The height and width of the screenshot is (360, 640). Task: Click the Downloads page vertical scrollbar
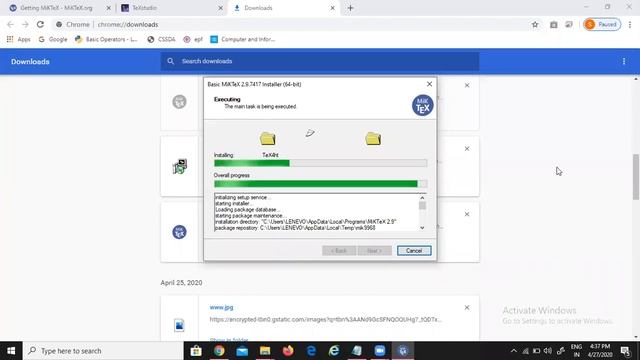(x=636, y=177)
